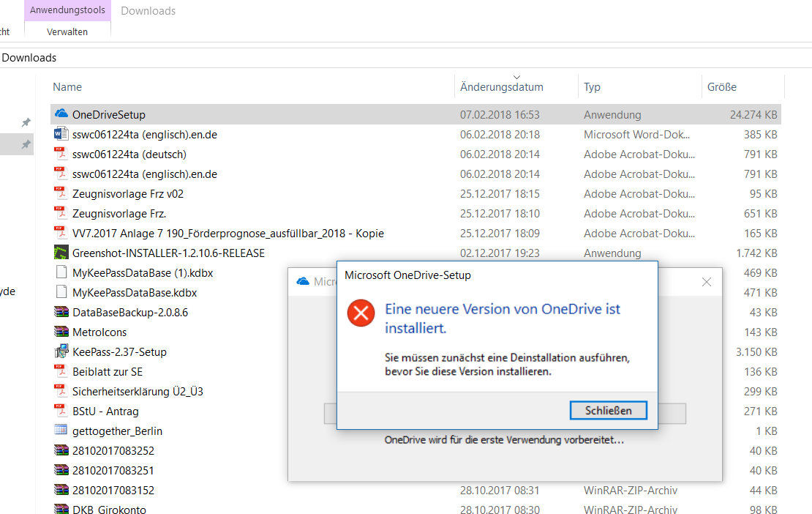Click PDF icon beside Zeugnisvorlage Frz v02

click(x=61, y=193)
